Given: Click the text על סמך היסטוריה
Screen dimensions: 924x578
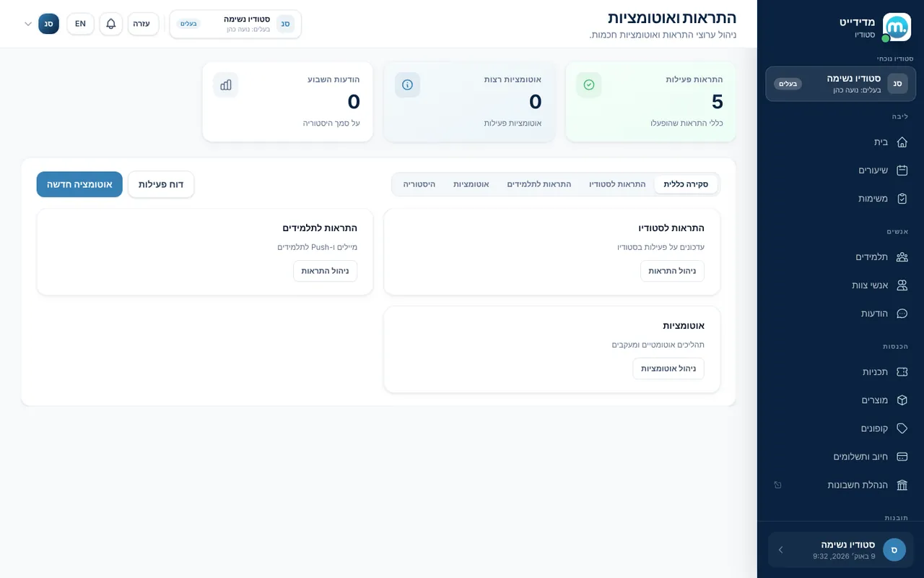Looking at the screenshot, I should [331, 124].
